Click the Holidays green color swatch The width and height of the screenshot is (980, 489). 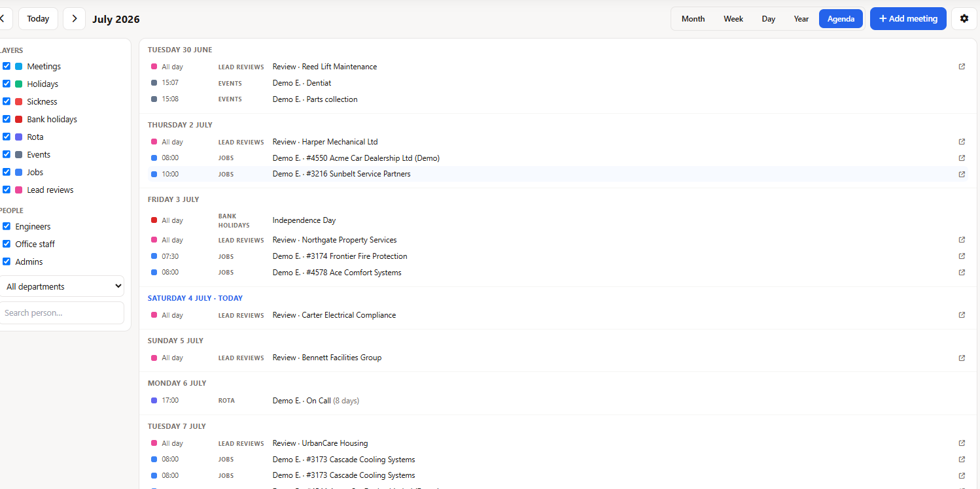[x=19, y=84]
